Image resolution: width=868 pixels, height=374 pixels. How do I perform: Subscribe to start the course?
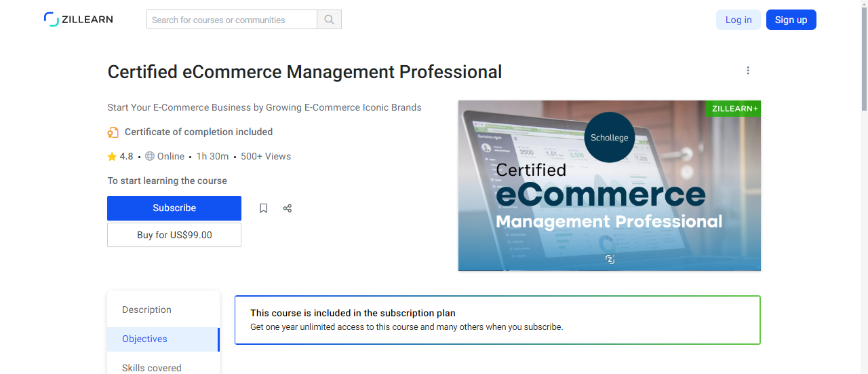point(174,208)
